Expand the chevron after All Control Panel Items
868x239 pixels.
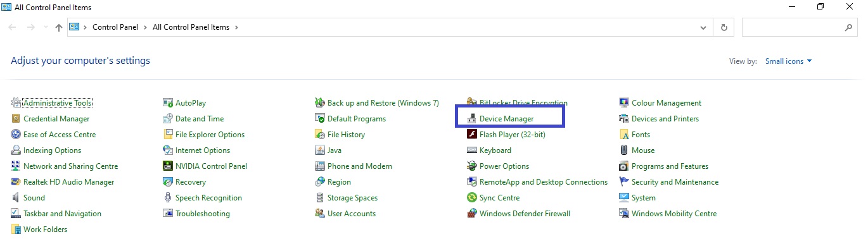(236, 28)
